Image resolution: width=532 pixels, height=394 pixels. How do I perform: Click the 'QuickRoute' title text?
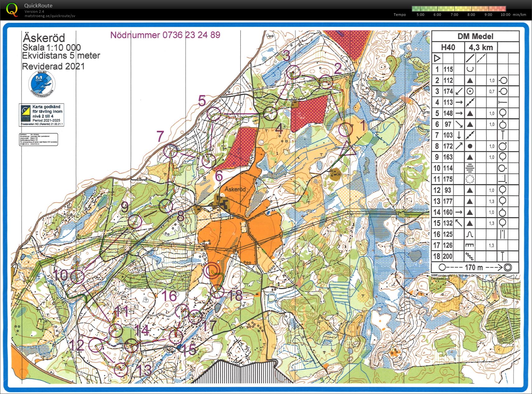pyautogui.click(x=38, y=6)
